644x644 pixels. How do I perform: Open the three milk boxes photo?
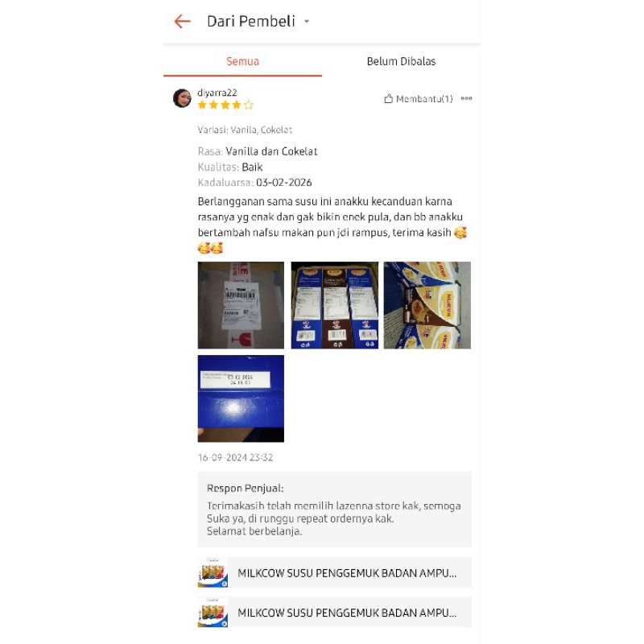(x=334, y=305)
